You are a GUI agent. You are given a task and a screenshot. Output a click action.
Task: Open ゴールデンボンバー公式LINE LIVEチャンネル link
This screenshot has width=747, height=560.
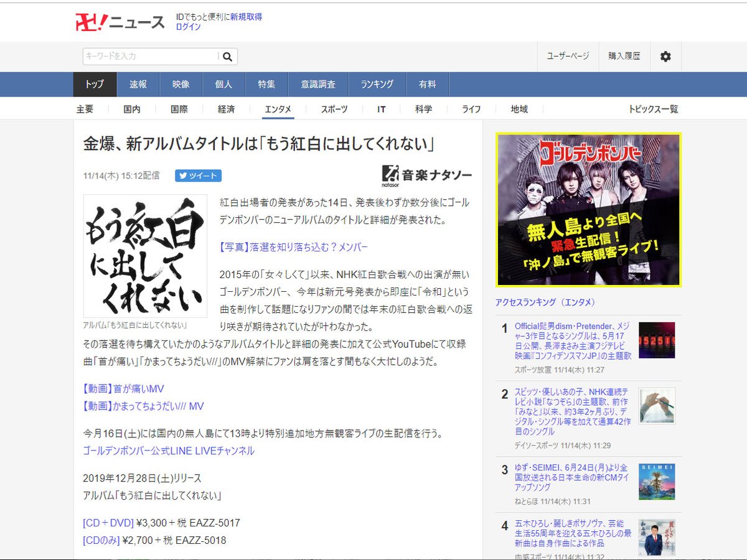click(169, 451)
